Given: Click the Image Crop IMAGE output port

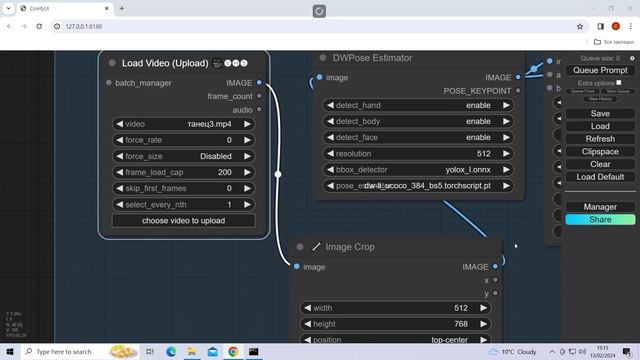Looking at the screenshot, I should point(495,267).
